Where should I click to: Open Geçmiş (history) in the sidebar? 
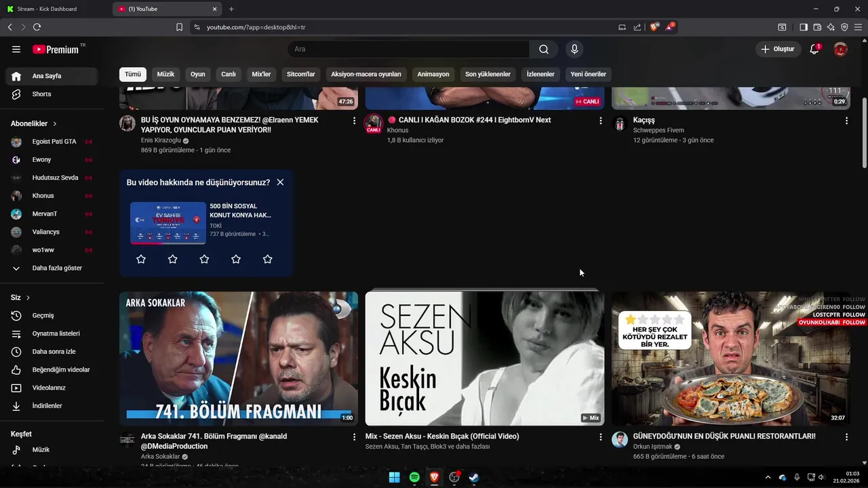pos(52,315)
